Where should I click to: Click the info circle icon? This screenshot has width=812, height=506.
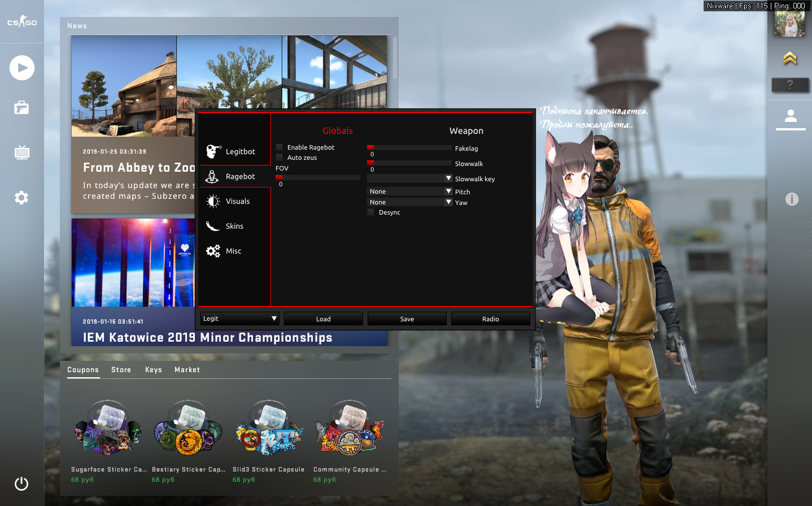[792, 199]
